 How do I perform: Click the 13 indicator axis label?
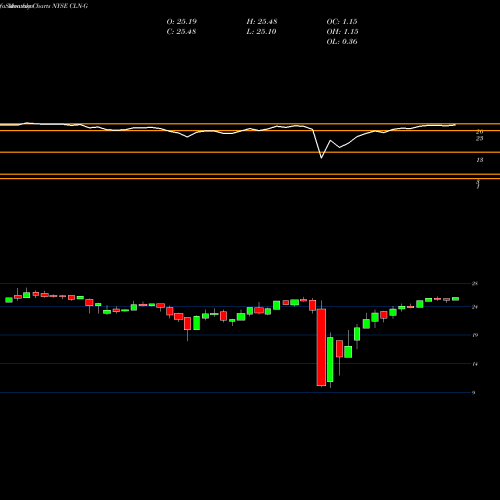(x=480, y=160)
